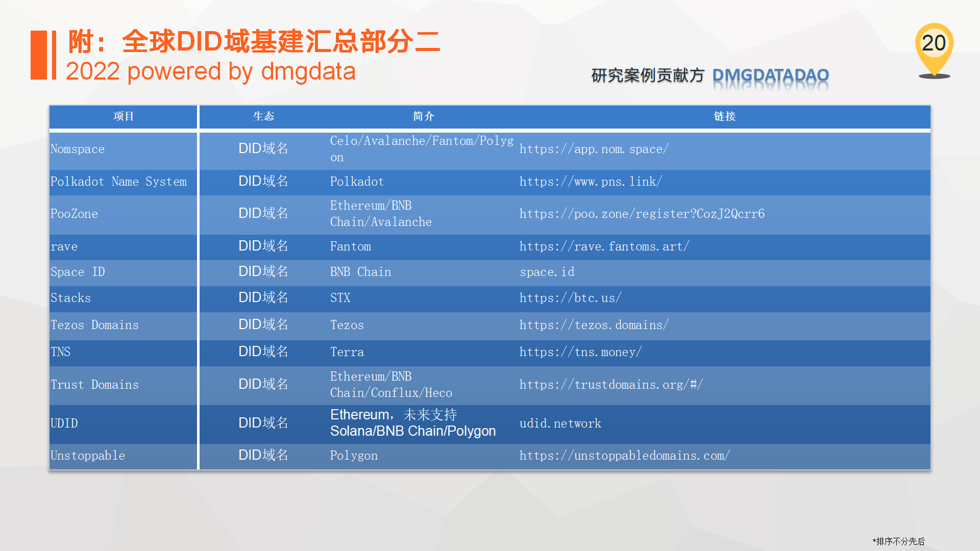Click DID域名 in the UDID row
Image resolution: width=980 pixels, height=551 pixels.
pyautogui.click(x=263, y=423)
